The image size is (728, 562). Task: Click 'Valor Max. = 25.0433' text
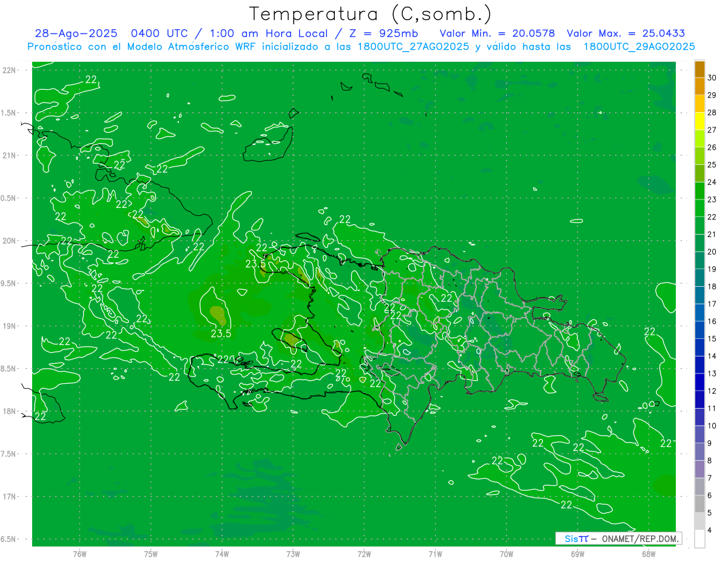click(626, 33)
